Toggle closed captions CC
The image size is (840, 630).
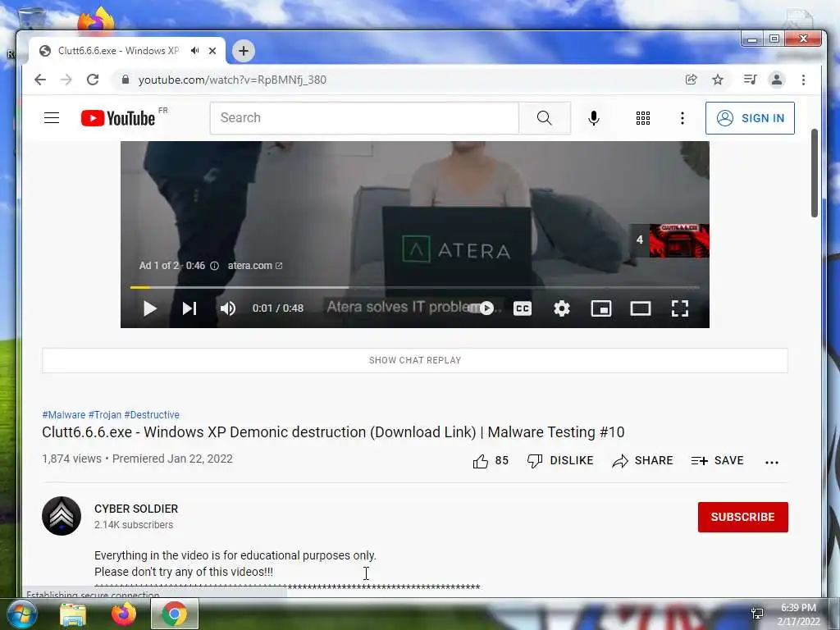click(x=523, y=308)
